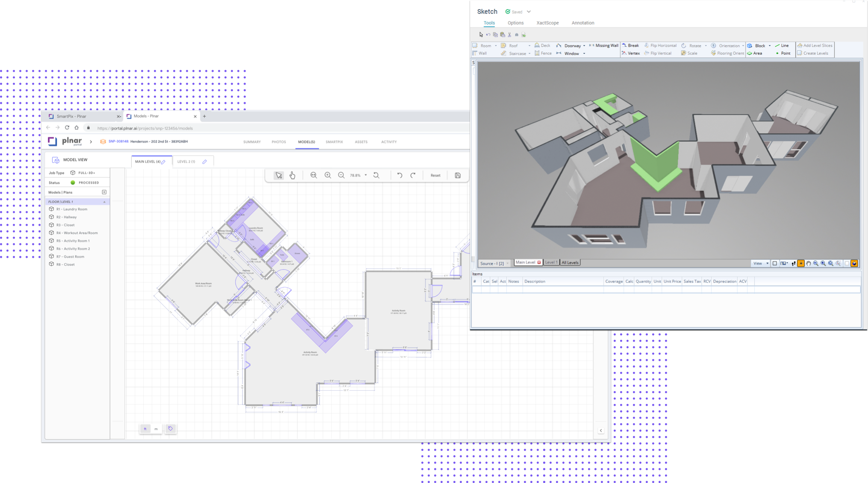Edit the LEVEL 2 tab name pencil icon
The height and width of the screenshot is (483, 868).
point(205,162)
